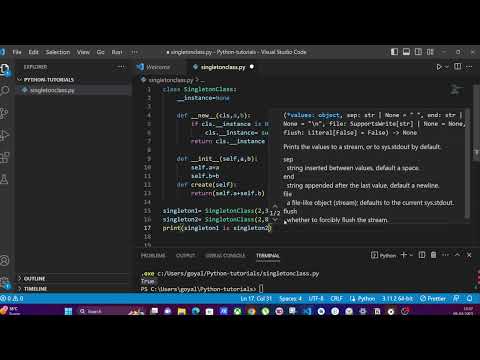Viewport: 480px width, 360px height.
Task: Show next signature in tooltip
Action: pos(275,220)
